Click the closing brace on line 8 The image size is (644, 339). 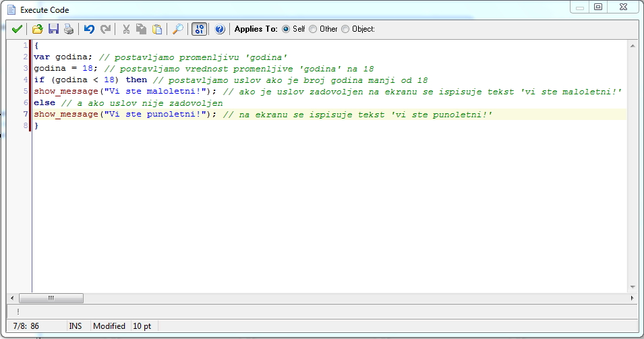coord(36,125)
